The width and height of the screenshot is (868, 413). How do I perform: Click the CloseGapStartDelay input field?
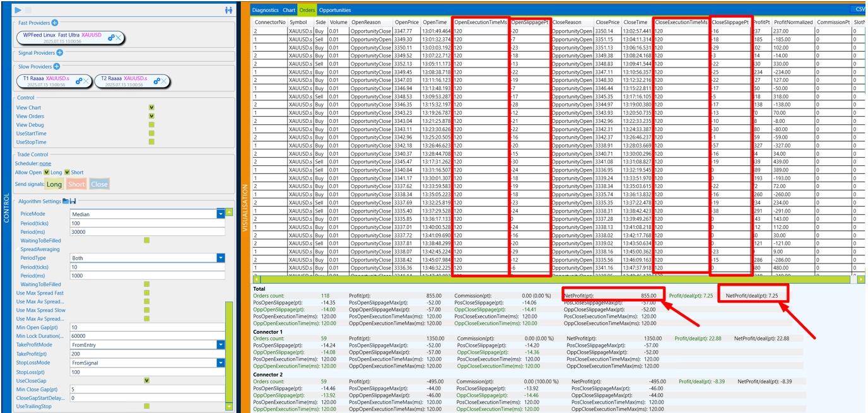coord(148,398)
